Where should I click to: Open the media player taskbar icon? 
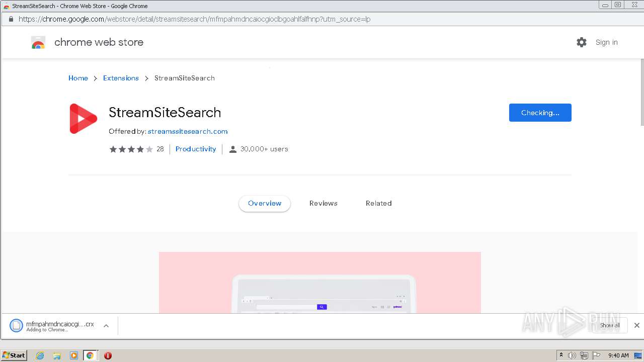[x=74, y=355]
